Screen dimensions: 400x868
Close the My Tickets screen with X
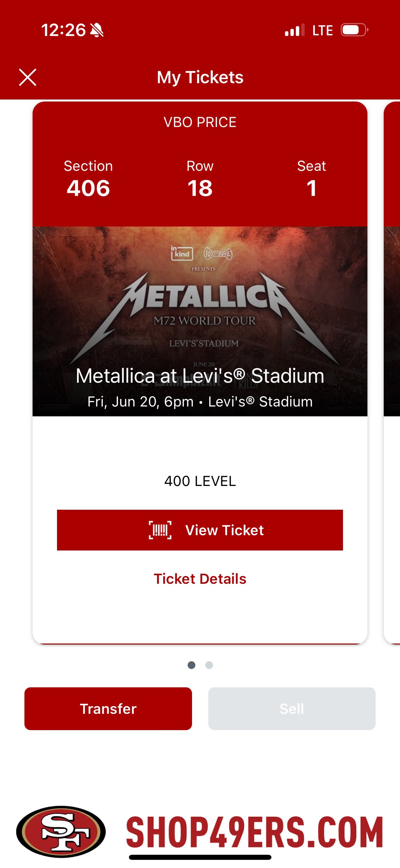[x=27, y=77]
